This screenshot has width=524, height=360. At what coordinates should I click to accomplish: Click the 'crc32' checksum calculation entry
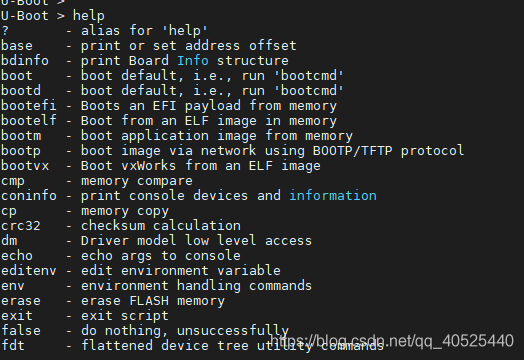coord(121,226)
